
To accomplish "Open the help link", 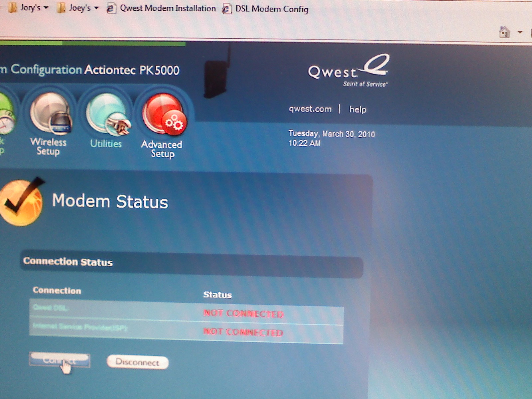I will click(358, 109).
